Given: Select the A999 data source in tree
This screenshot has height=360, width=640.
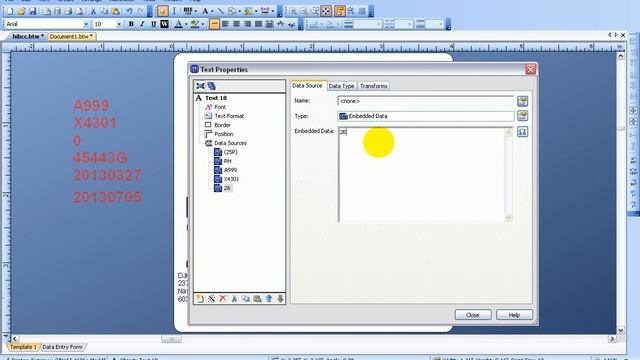Looking at the screenshot, I should (x=230, y=170).
